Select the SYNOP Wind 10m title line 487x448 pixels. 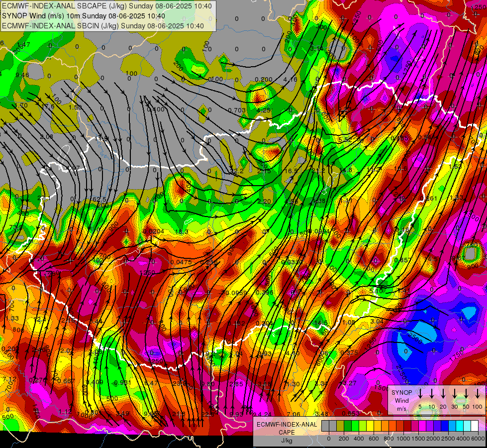pyautogui.click(x=84, y=16)
